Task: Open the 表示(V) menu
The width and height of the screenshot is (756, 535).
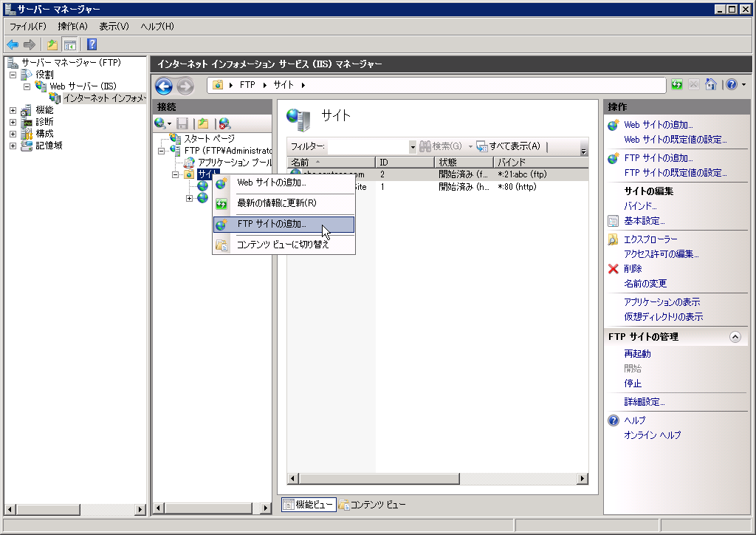Action: [114, 27]
